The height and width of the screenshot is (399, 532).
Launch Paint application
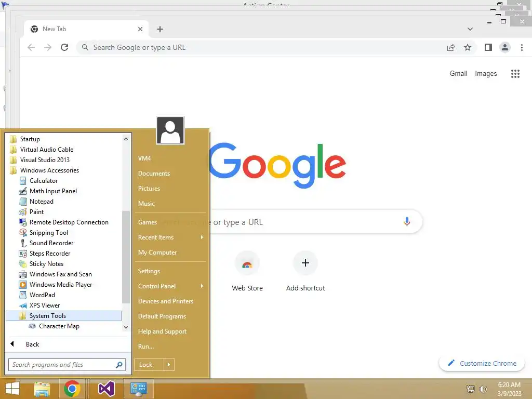tap(36, 212)
